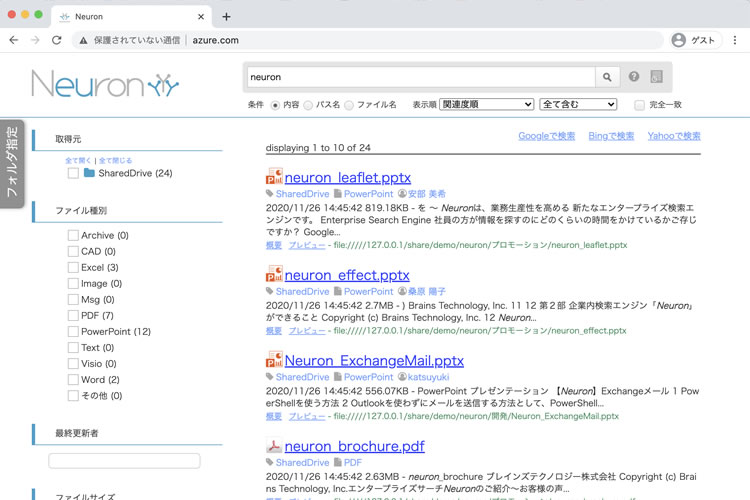Reload the page

56,40
